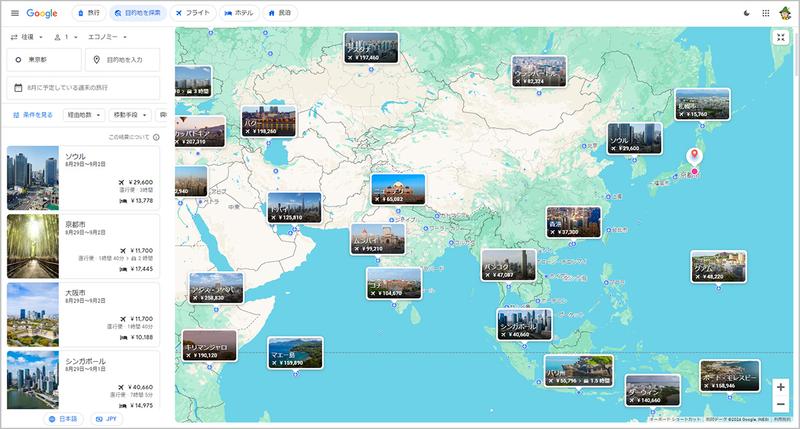Viewport: 800px width, 429px height.
Task: Select the グアム ¥48,220 map card
Action: point(718,266)
